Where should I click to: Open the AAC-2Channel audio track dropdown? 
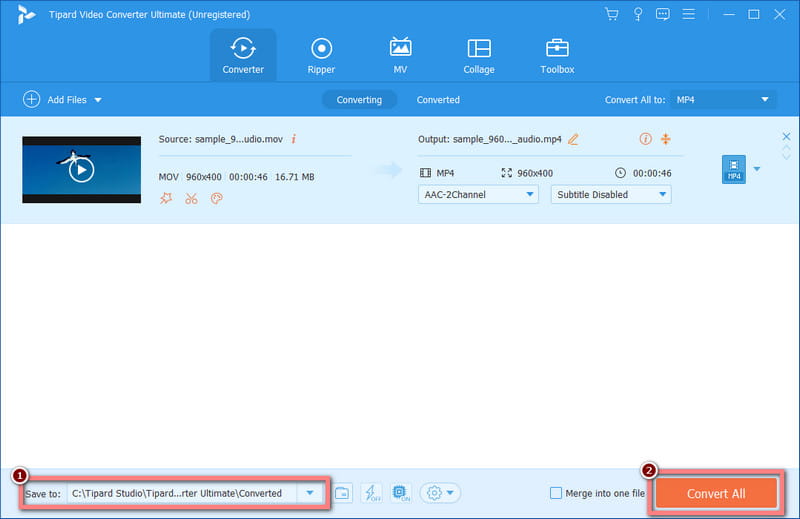click(x=478, y=194)
